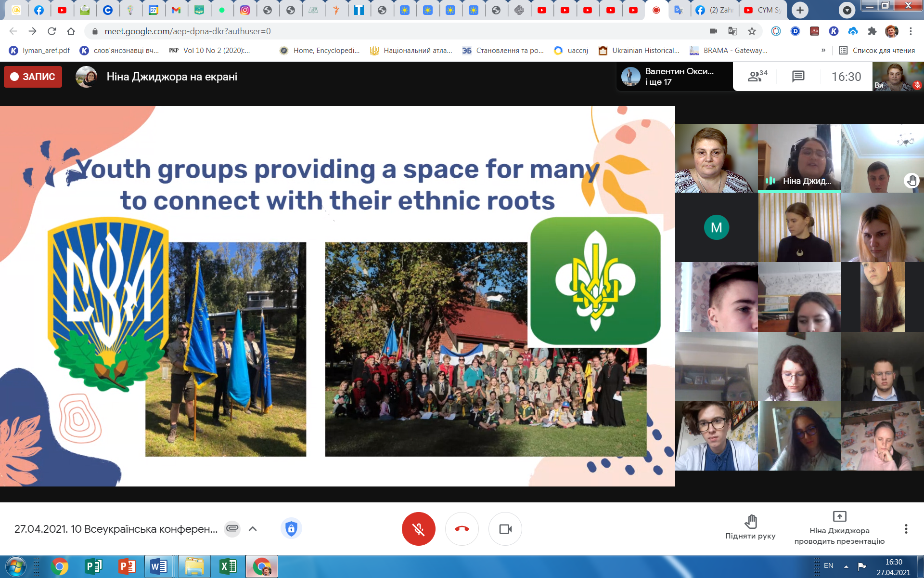Image resolution: width=924 pixels, height=578 pixels.
Task: Open Word from the taskbar
Action: point(158,566)
